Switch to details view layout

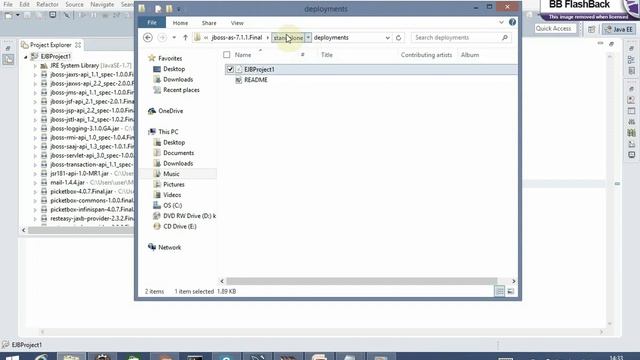(x=500, y=291)
